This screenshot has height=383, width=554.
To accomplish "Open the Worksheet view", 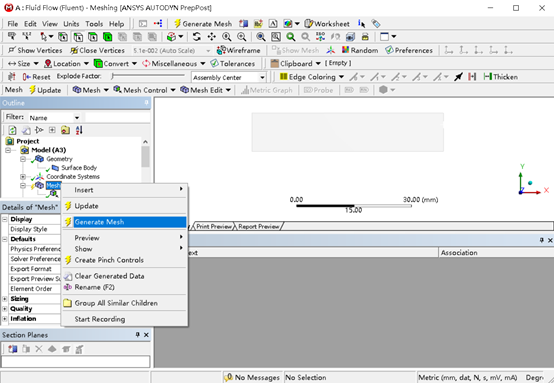I will 327,24.
